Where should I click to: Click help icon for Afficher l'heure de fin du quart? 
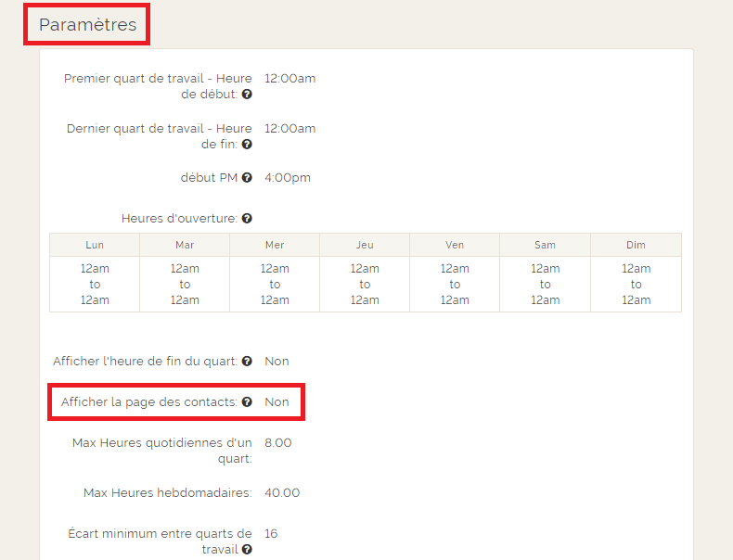pos(247,362)
